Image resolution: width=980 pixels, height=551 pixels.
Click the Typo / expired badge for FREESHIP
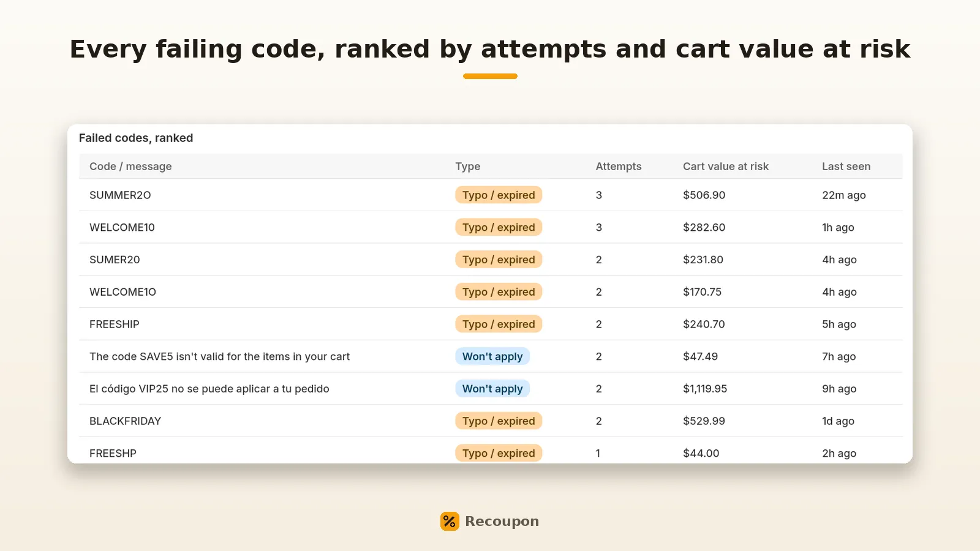tap(499, 324)
